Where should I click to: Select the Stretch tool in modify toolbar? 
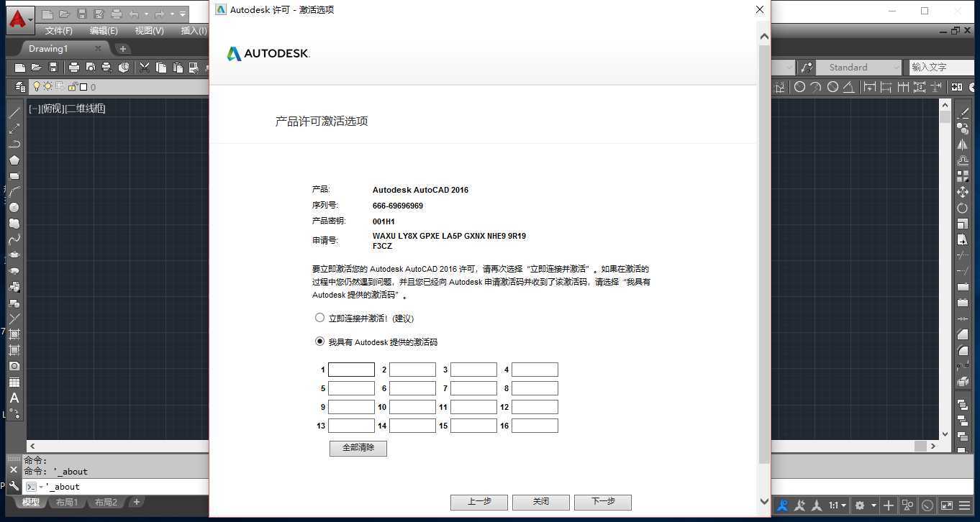(x=963, y=239)
